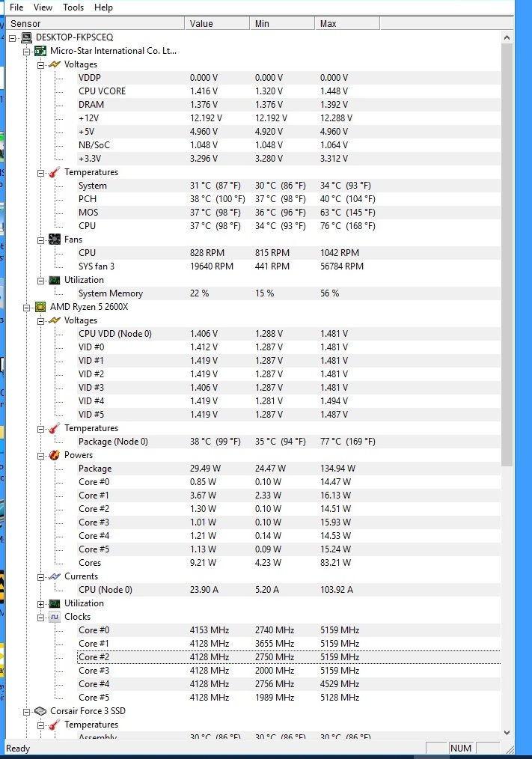Collapse the motherboard Voltages section
The height and width of the screenshot is (759, 532).
41,65
